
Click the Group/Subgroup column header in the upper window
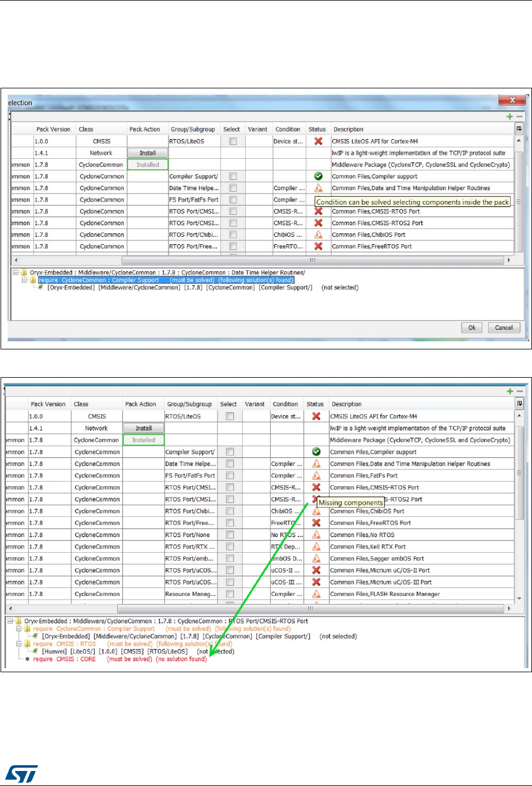tap(193, 129)
